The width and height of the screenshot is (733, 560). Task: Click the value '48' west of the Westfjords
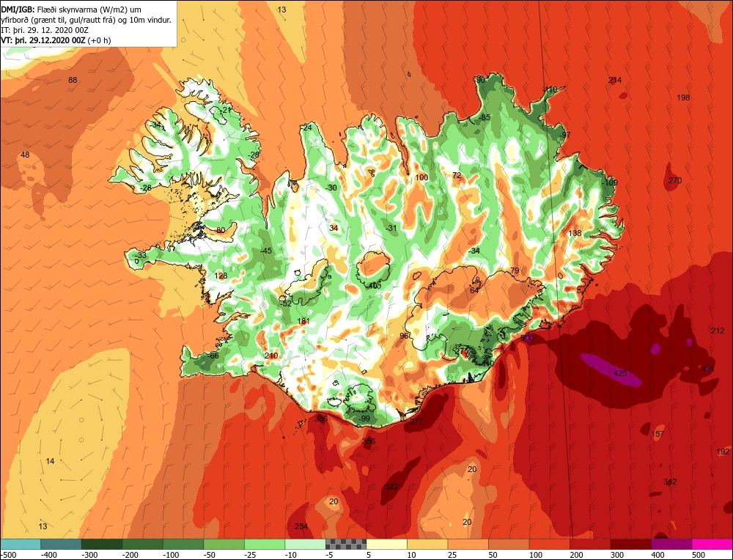[x=25, y=155]
